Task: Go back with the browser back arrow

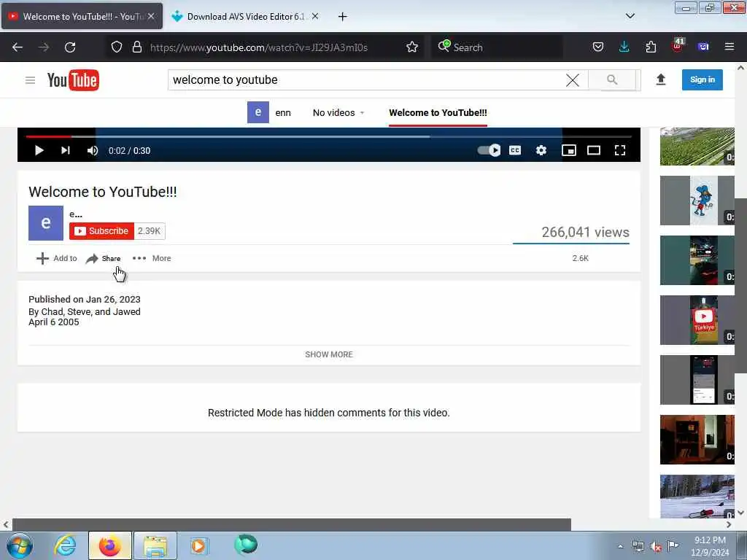Action: pos(18,47)
